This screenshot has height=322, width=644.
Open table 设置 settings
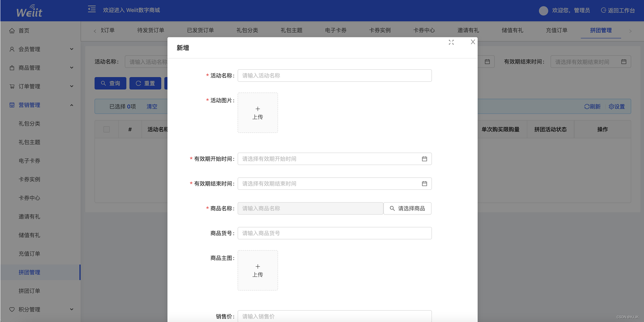(617, 107)
